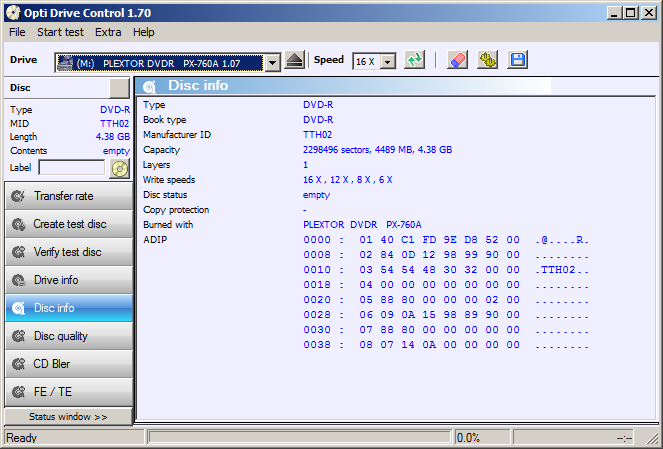Click the Book type DVD-R value
The image size is (663, 449).
[318, 120]
